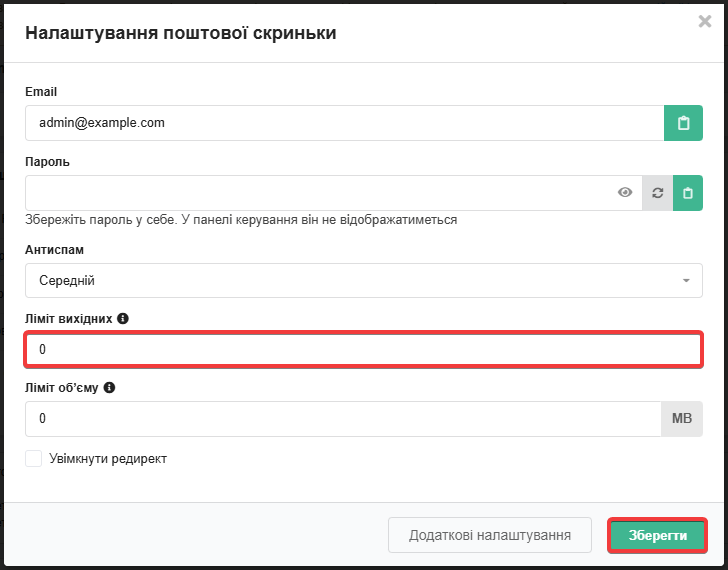Copy the email address to clipboard
Image resolution: width=728 pixels, height=570 pixels.
(x=683, y=123)
